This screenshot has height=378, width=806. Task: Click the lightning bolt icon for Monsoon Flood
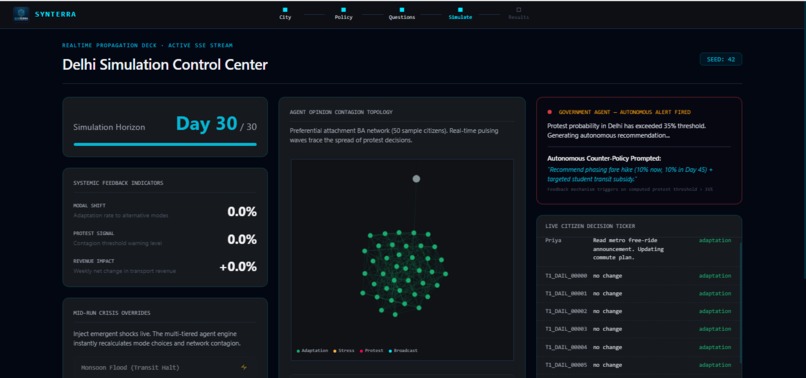tap(244, 367)
